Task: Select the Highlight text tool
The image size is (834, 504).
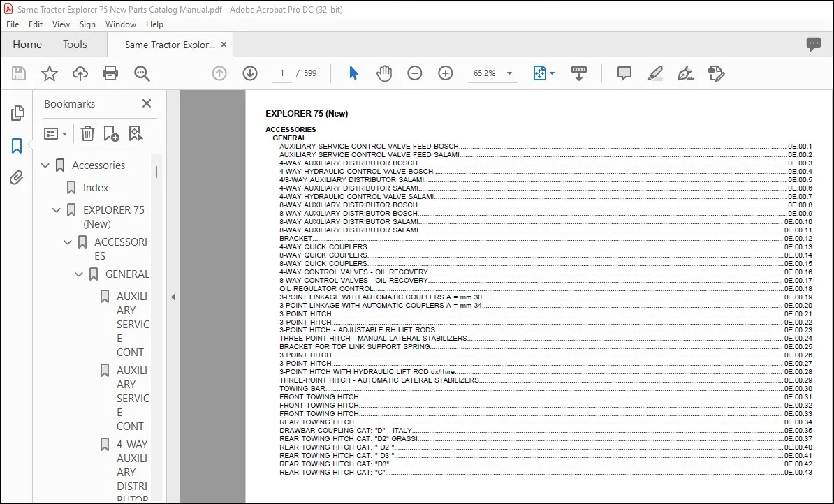Action: pos(654,73)
